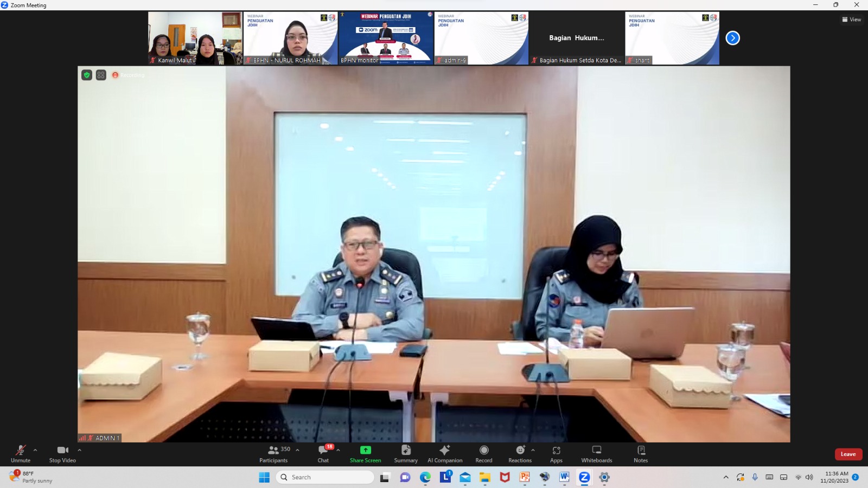Open the Participants panel
This screenshot has height=488, width=868.
click(x=273, y=454)
